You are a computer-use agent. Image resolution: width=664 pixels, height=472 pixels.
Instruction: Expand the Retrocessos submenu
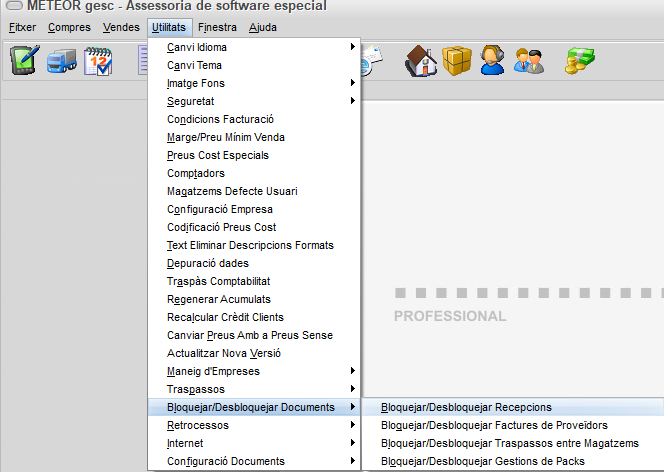(254, 425)
